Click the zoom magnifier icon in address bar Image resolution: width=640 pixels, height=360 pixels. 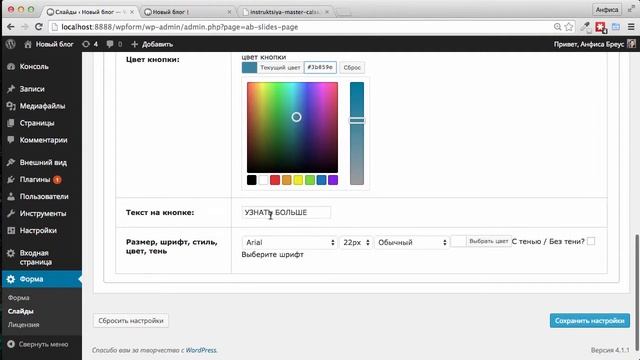558,27
